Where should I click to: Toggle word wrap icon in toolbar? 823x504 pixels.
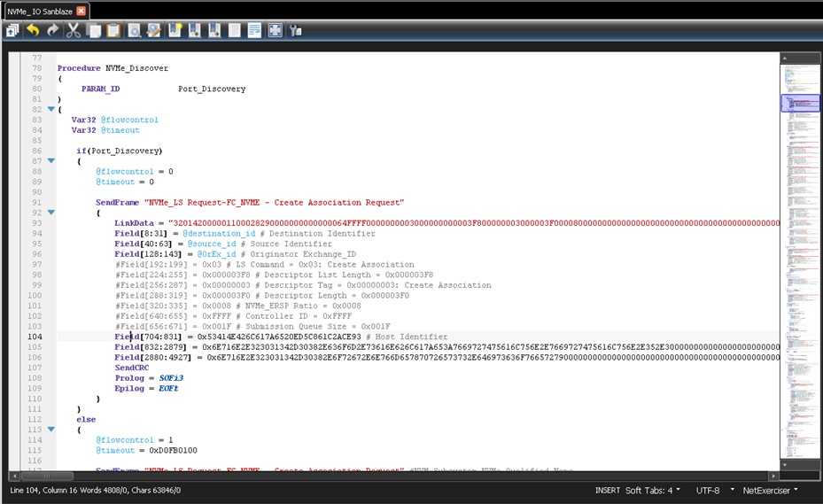point(254,30)
